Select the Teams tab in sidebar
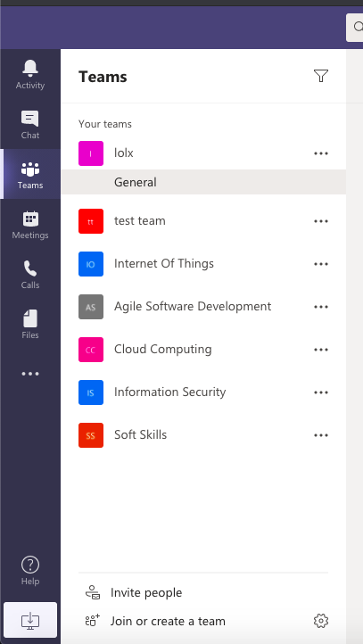This screenshot has height=644, width=363. tap(30, 175)
